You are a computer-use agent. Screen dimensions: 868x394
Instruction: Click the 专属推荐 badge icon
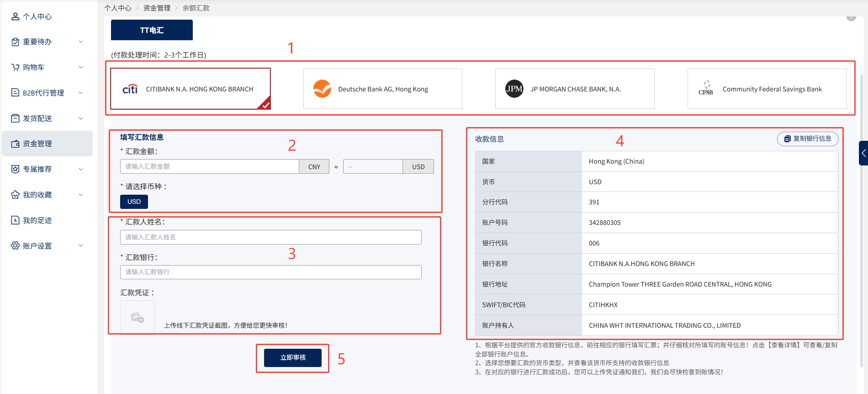coord(16,169)
